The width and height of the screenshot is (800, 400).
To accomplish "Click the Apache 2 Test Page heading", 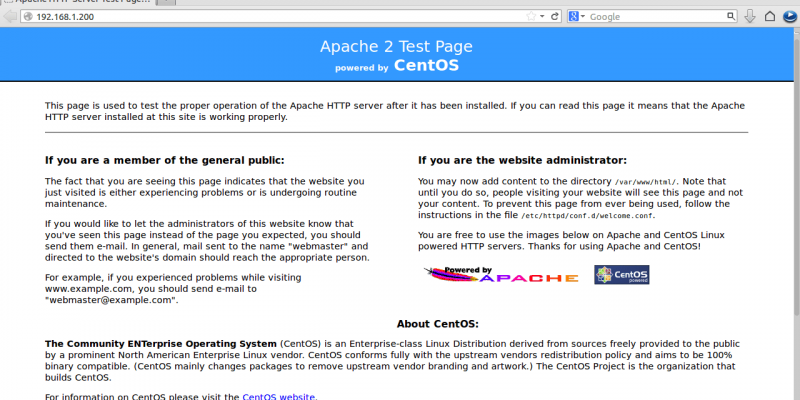I will pos(396,46).
